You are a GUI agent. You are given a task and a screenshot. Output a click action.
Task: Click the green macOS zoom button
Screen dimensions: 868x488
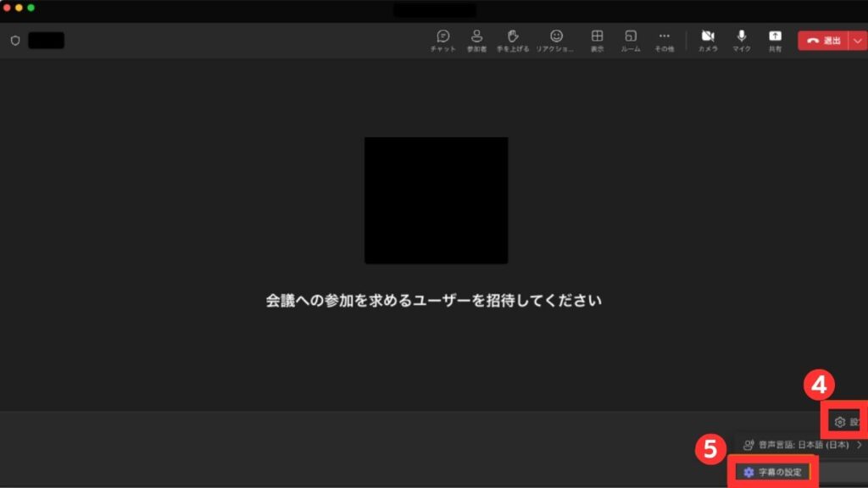31,8
